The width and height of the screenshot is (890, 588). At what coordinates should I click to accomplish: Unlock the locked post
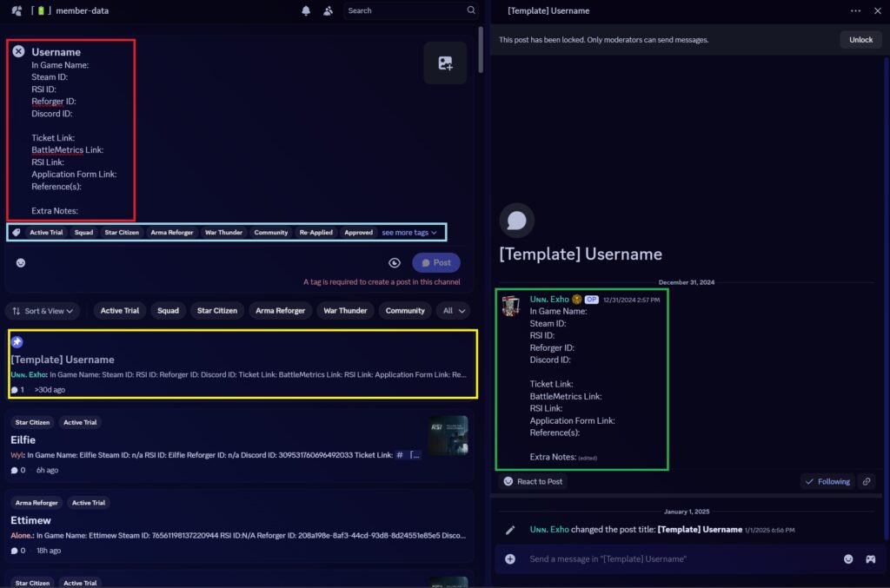pyautogui.click(x=860, y=40)
